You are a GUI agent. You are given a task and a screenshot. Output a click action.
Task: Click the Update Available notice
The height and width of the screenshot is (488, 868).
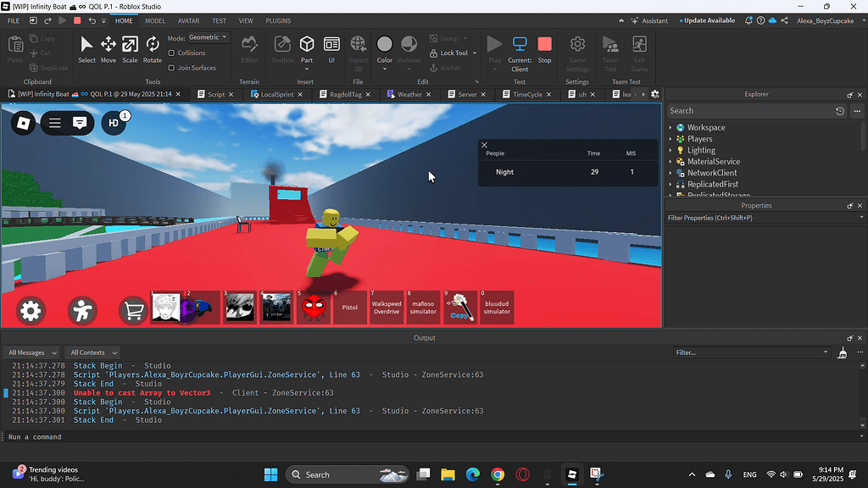pos(708,20)
